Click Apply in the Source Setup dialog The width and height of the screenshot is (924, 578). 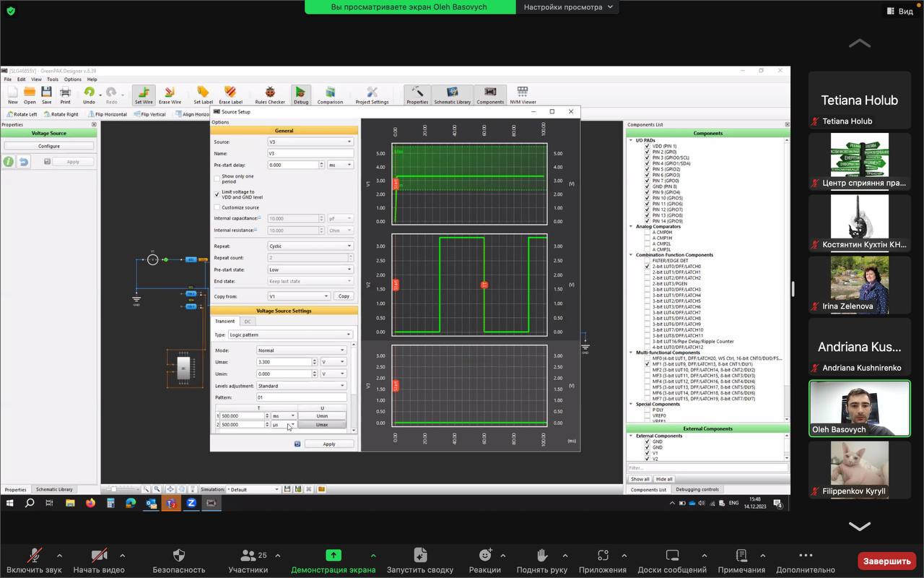pyautogui.click(x=328, y=444)
